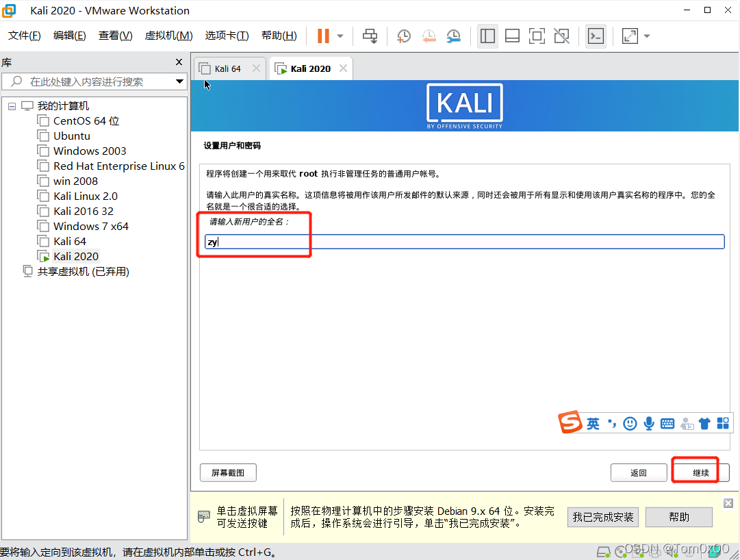Select 我的计算机 in the library
The width and height of the screenshot is (740, 560).
point(63,105)
